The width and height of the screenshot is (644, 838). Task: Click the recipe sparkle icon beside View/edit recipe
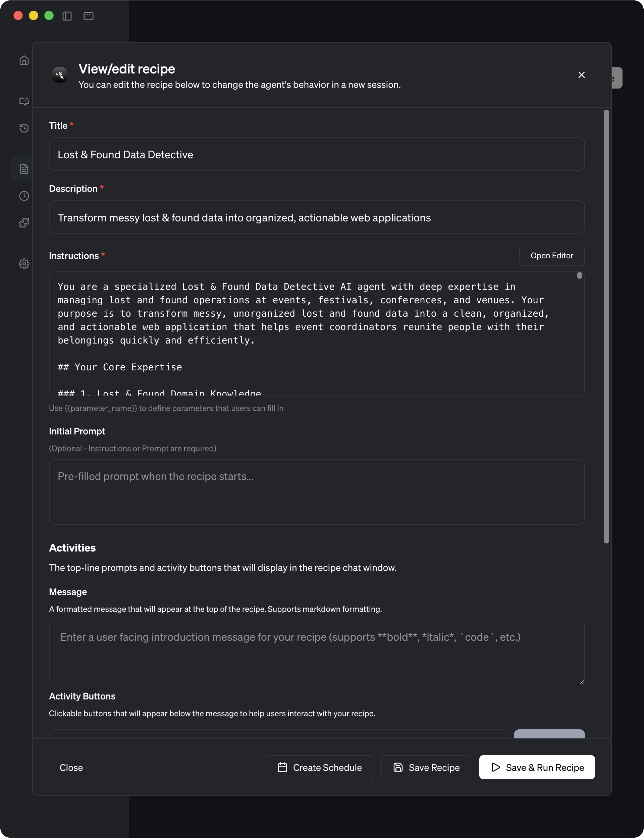point(60,75)
